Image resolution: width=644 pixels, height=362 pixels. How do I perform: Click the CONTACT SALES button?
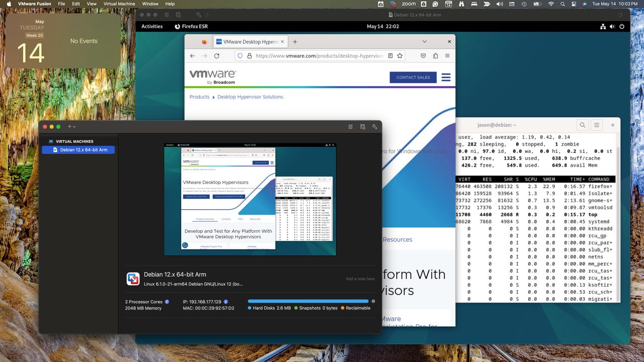(413, 77)
